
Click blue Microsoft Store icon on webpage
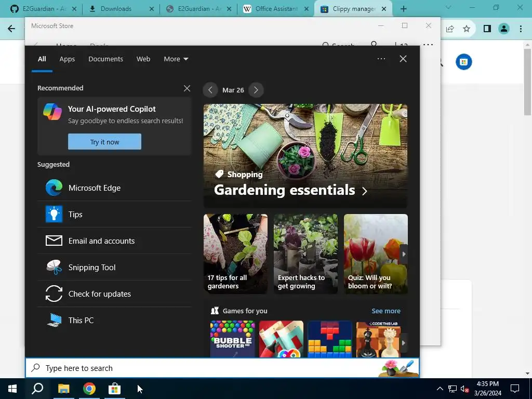(463, 62)
